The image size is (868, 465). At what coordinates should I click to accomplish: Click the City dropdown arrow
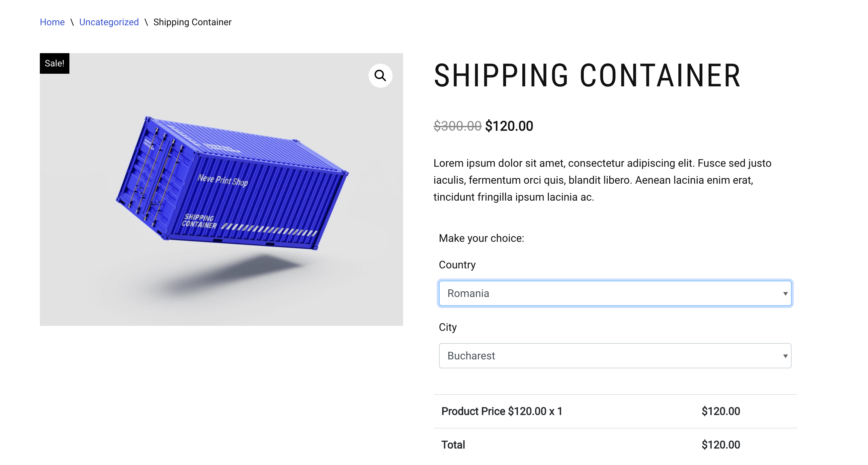[x=785, y=356]
